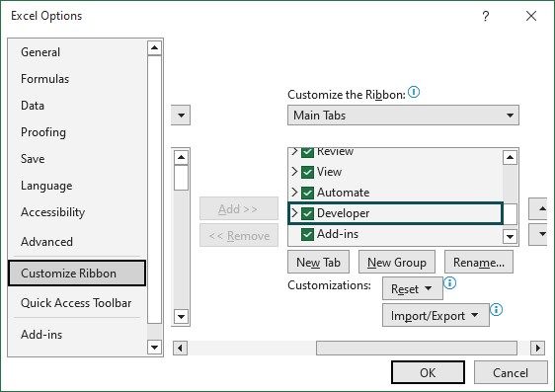Close the Excel Options dialog
Viewport: 555px width, 392px height.
tap(531, 16)
